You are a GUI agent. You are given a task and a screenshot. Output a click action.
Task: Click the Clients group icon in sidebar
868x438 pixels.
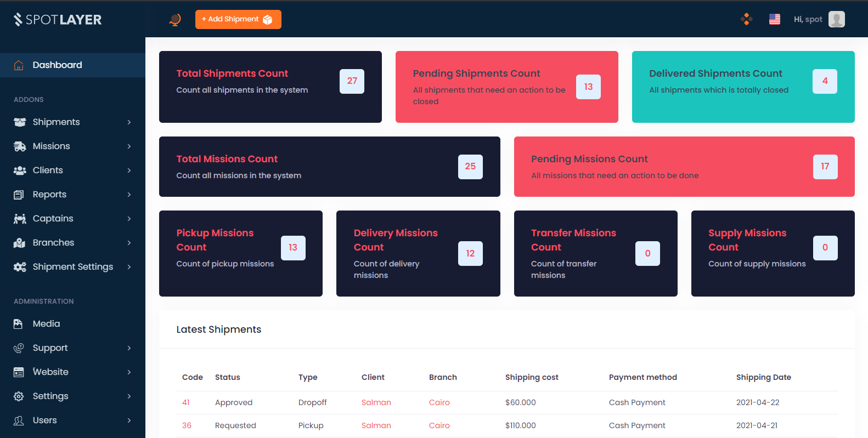[20, 170]
